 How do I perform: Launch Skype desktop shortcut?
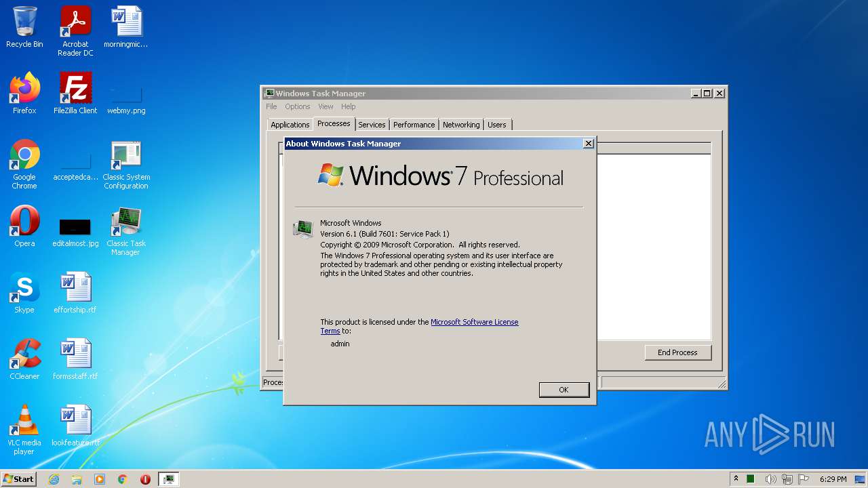24,293
